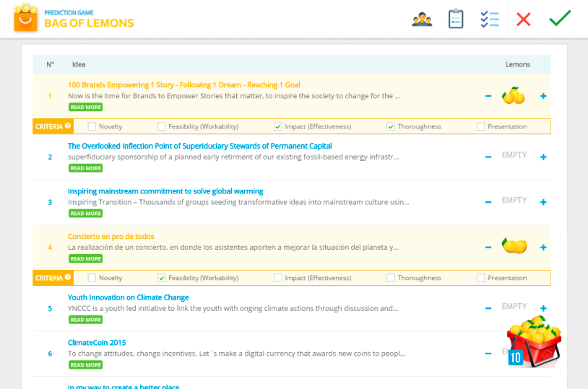Uncheck Feasibility (Workability) for idea 4
Image resolution: width=588 pixels, height=389 pixels.
tap(162, 278)
